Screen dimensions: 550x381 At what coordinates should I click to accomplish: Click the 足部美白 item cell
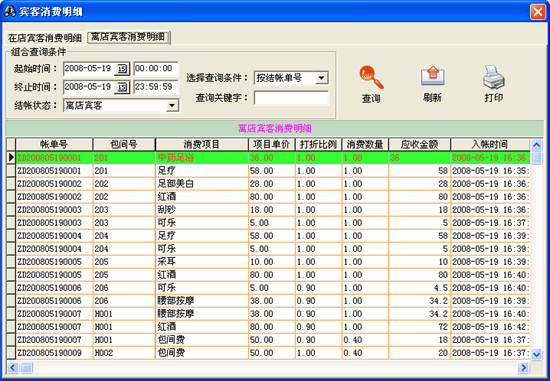202,183
